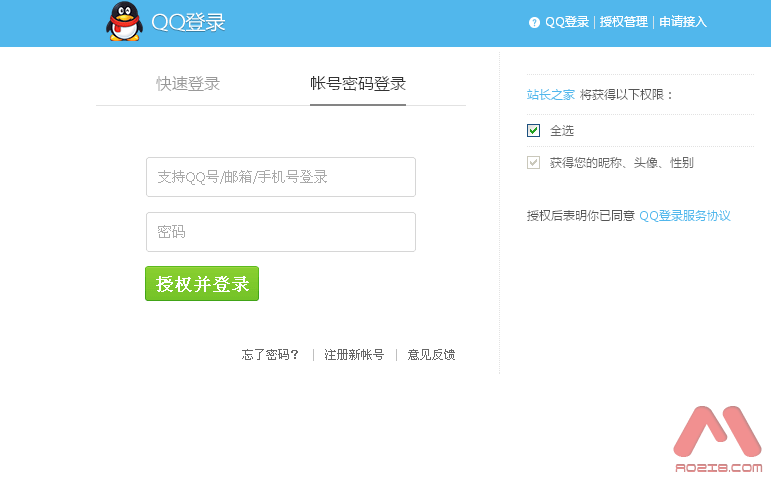The image size is (771, 483).
Task: Click QQ登录 link beside the help icon
Action: (567, 22)
